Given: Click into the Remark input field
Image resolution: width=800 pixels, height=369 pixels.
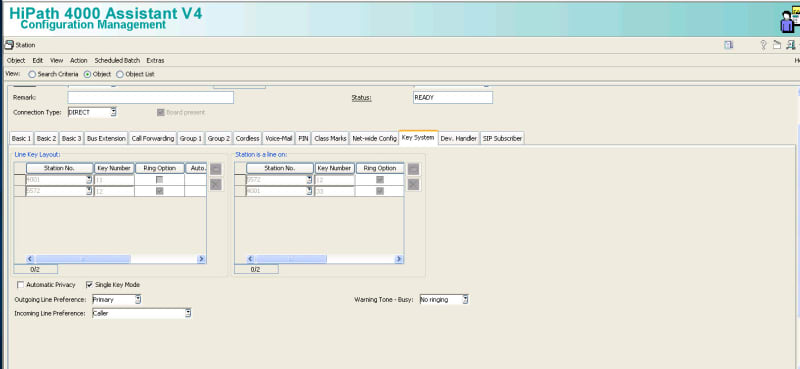Looking at the screenshot, I should pos(151,97).
